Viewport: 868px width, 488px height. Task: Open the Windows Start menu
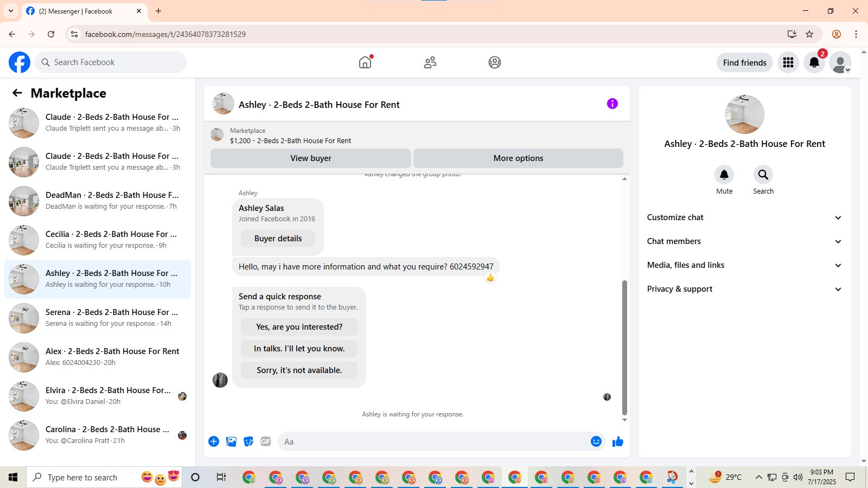[x=13, y=477]
